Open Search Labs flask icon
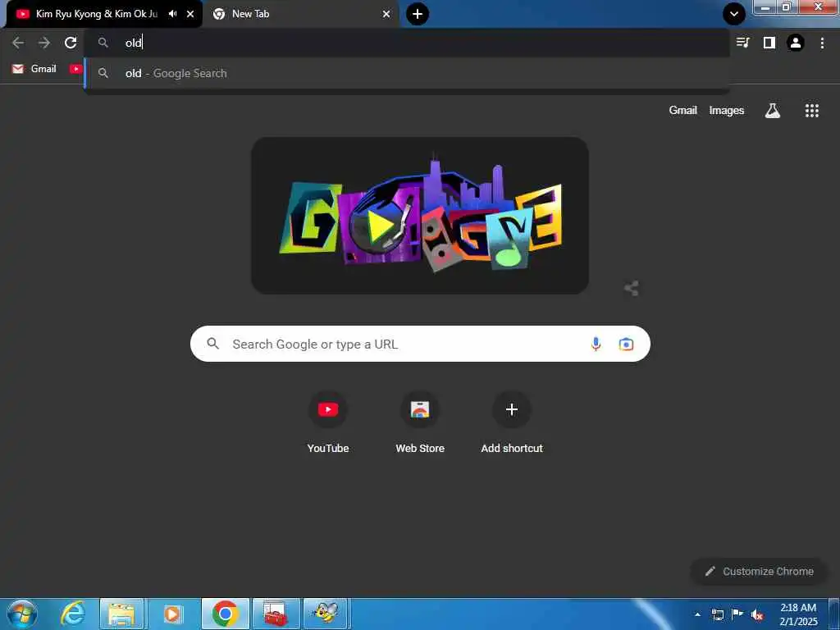Screen dimensions: 840x630 [772, 111]
